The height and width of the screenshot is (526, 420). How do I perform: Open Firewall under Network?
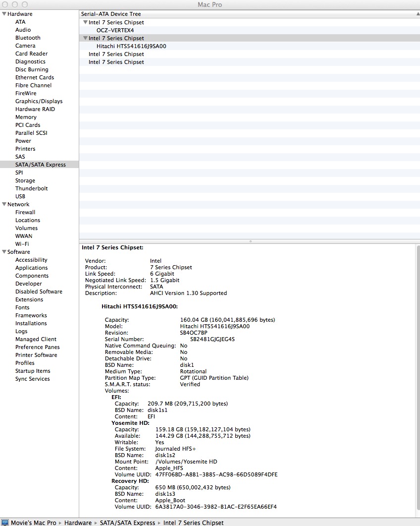tap(25, 212)
